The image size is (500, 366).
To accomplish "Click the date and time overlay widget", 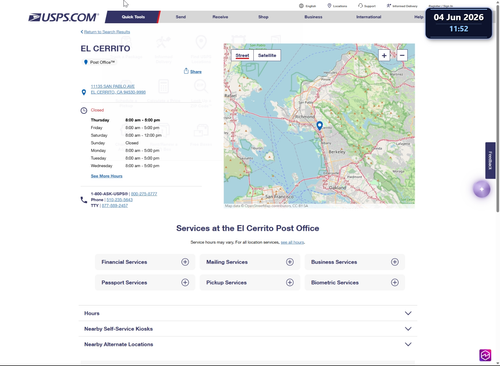I will point(458,23).
